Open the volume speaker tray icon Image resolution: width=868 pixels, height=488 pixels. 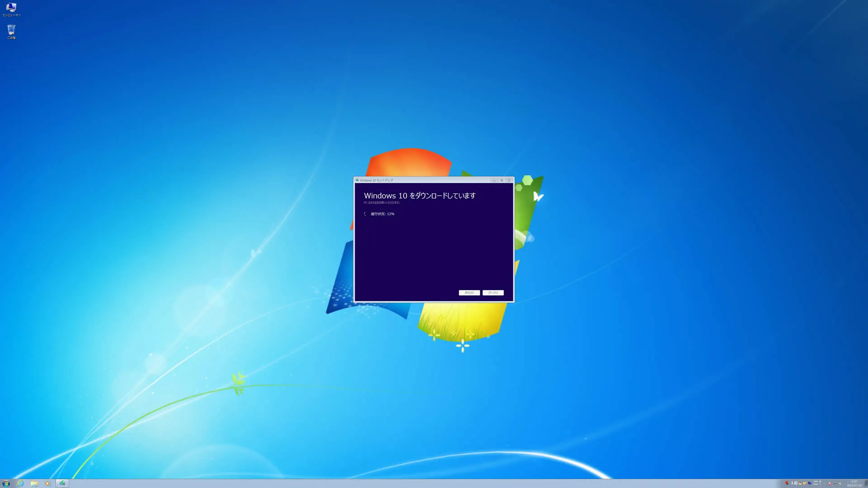point(840,483)
